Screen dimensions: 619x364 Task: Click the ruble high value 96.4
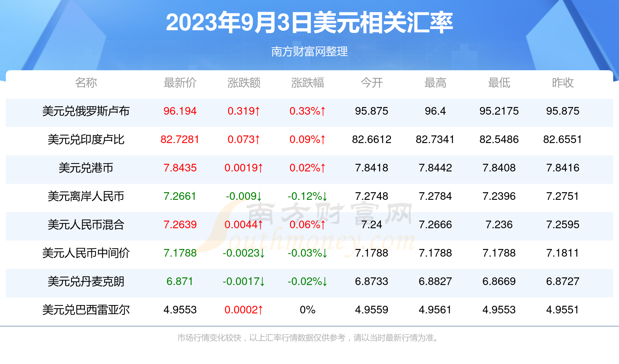pyautogui.click(x=435, y=111)
